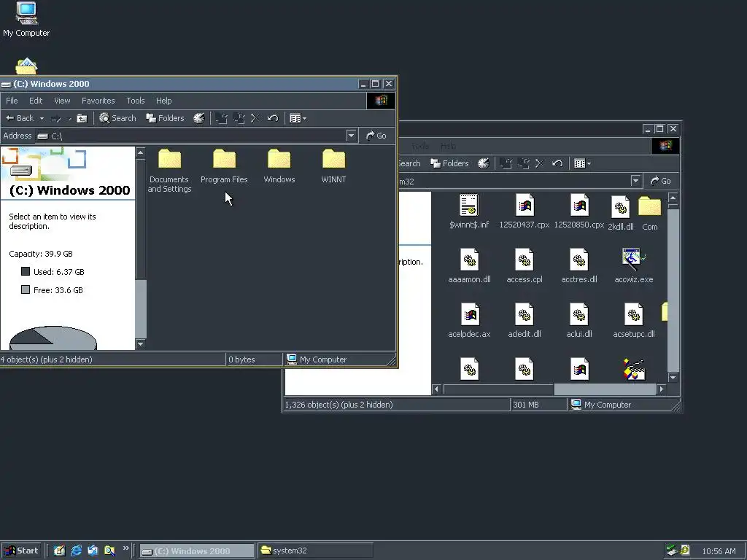Open the Help menu in the C: window
The width and height of the screenshot is (747, 560).
point(164,101)
